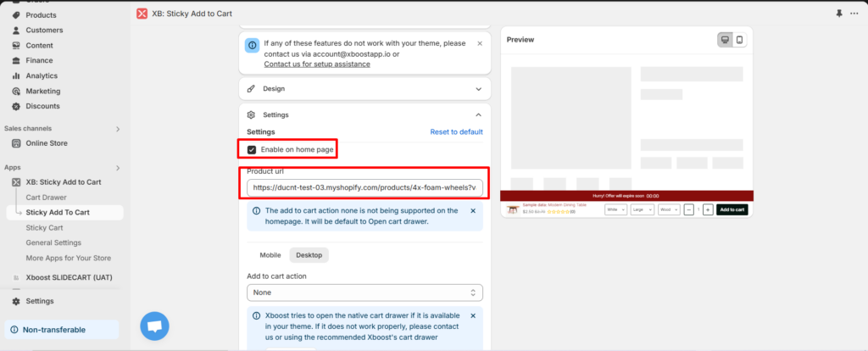Dismiss the theme features info banner
Image resolution: width=868 pixels, height=351 pixels.
(480, 43)
